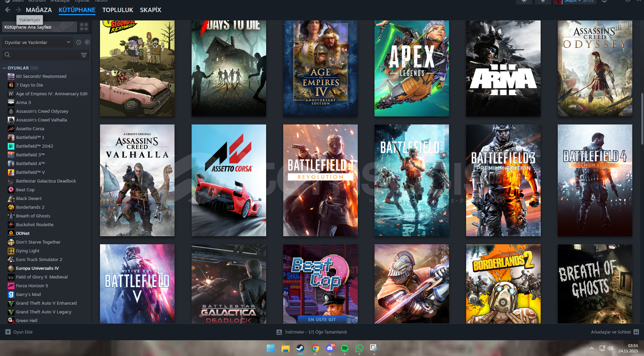Screen dimensions: 644x356
Task: Click the 60 Seconds! Reatomized list icon
Action: 11,76
